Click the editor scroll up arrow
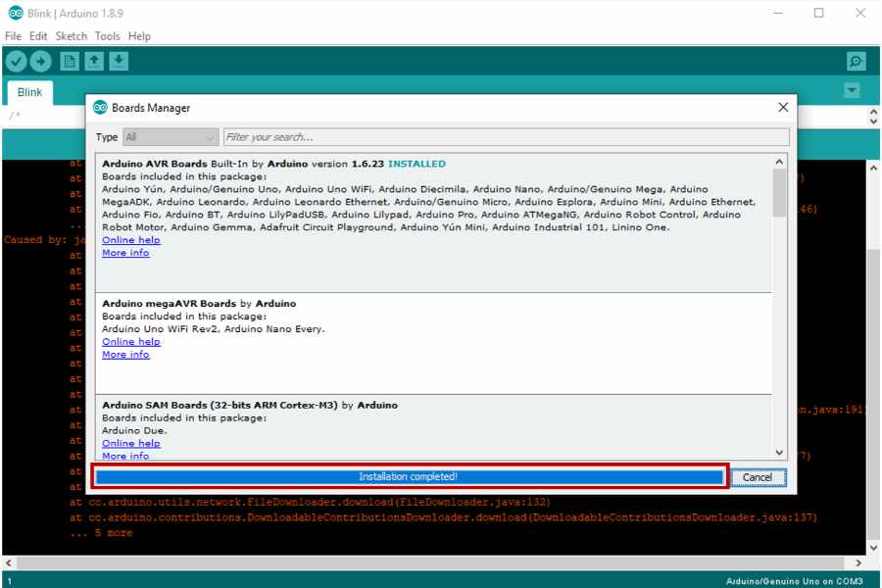The width and height of the screenshot is (882, 588). (x=873, y=112)
